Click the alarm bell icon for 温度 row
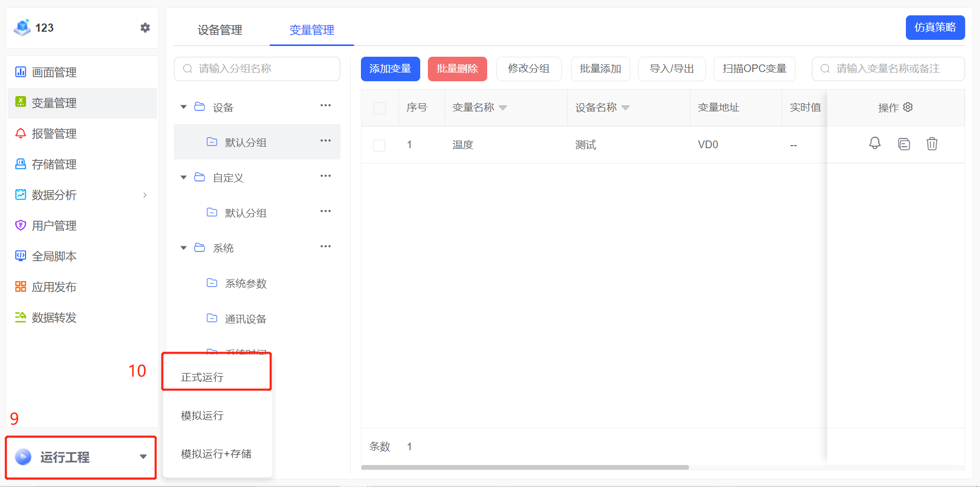This screenshot has height=487, width=980. [x=875, y=144]
